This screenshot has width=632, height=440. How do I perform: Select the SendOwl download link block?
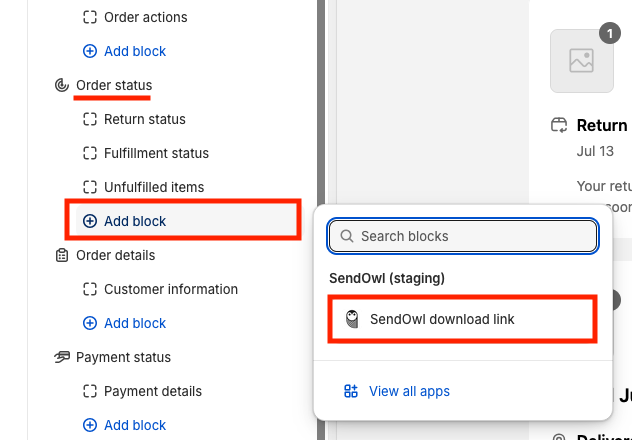pyautogui.click(x=441, y=320)
